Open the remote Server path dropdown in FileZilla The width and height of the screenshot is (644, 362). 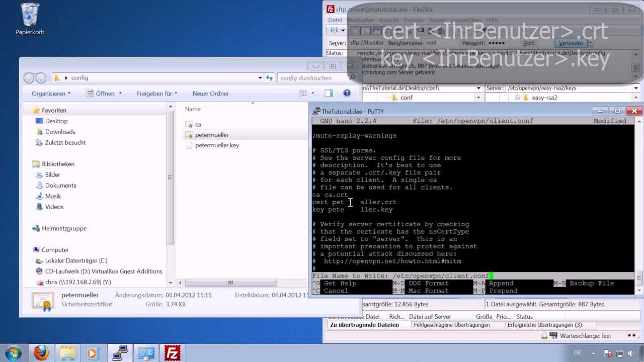(636, 88)
